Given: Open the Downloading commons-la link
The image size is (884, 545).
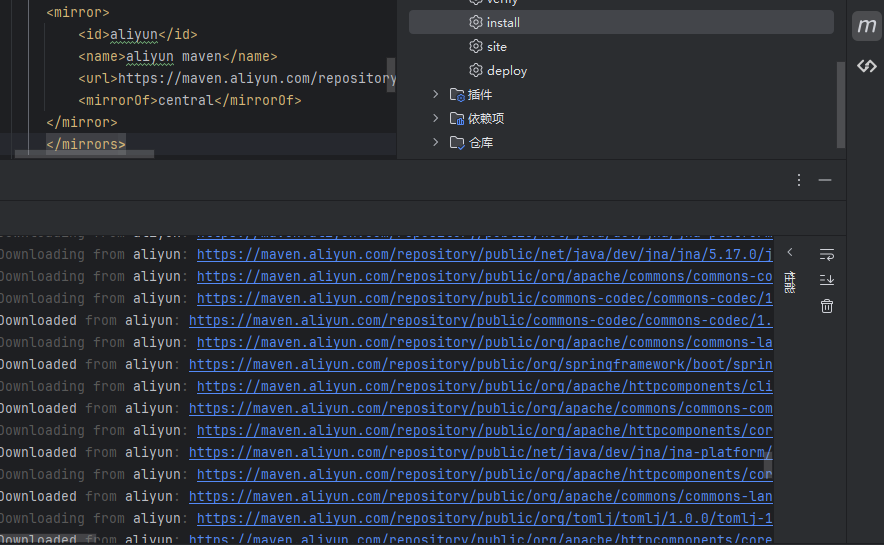Looking at the screenshot, I should pyautogui.click(x=484, y=343).
